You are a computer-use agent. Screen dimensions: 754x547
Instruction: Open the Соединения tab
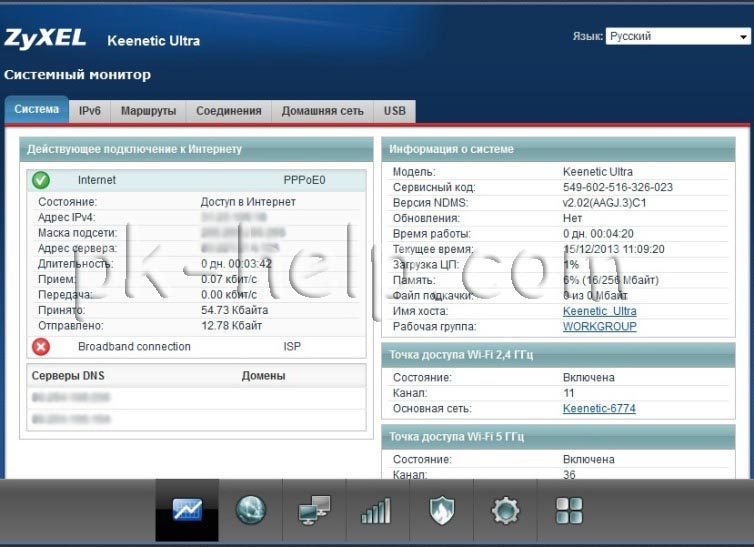point(229,111)
